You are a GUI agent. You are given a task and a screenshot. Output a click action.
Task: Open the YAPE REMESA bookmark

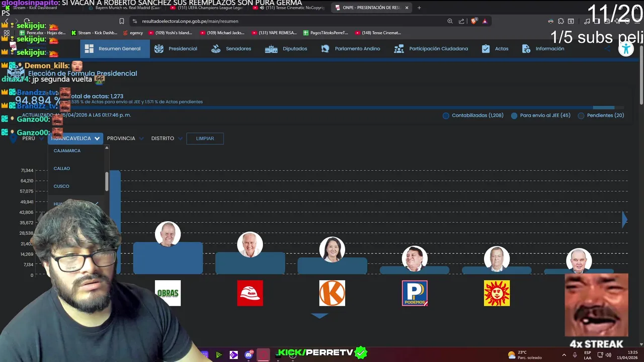[x=274, y=33]
